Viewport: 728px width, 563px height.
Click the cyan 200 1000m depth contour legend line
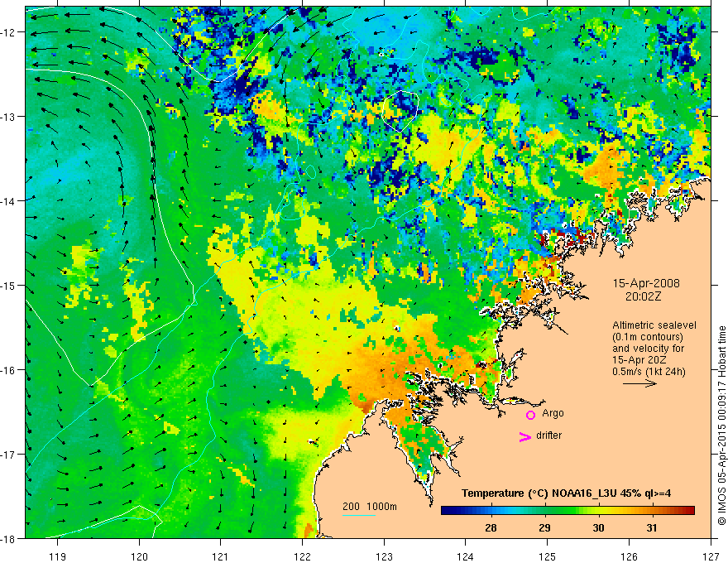[359, 515]
